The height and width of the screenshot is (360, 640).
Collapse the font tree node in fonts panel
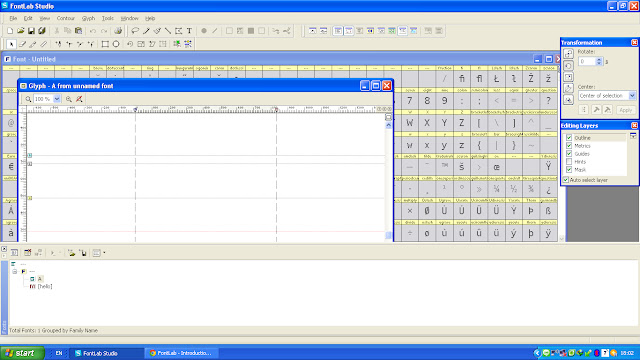click(15, 271)
